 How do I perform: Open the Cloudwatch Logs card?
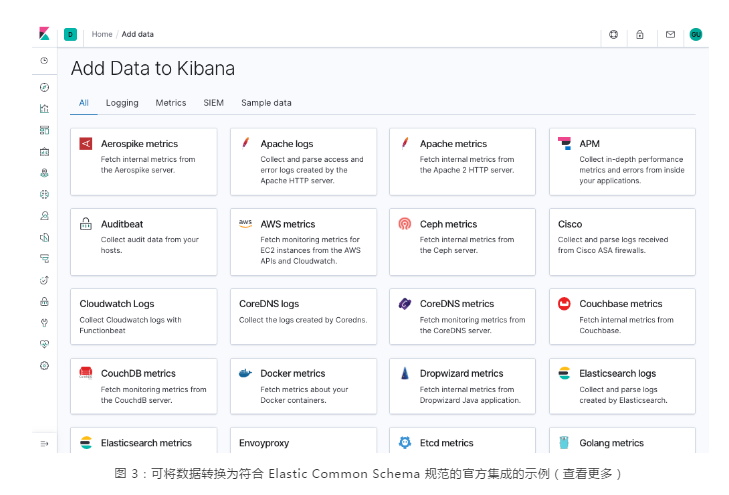[144, 317]
